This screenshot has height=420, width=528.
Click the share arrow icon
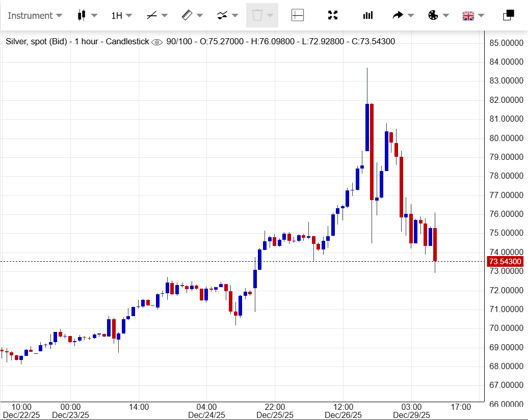398,15
